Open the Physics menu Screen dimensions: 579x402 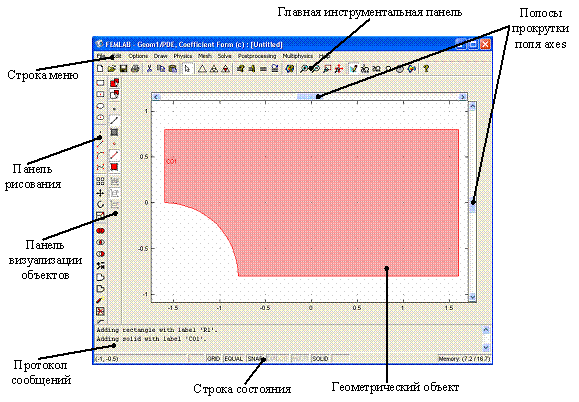point(183,56)
